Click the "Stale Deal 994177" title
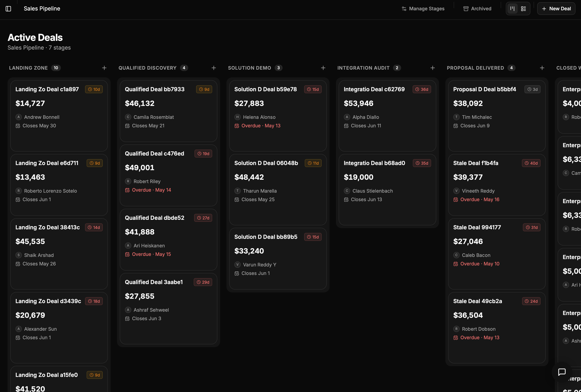This screenshot has width=581, height=392. pyautogui.click(x=477, y=228)
